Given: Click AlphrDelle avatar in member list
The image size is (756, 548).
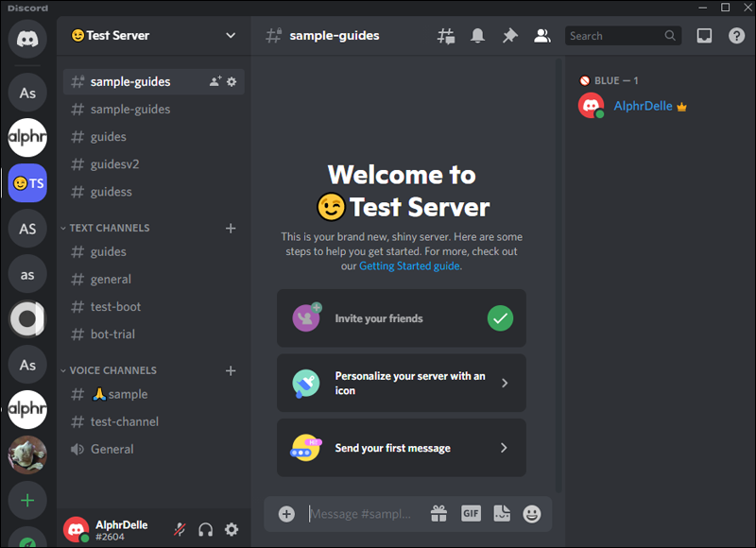Looking at the screenshot, I should pos(592,106).
